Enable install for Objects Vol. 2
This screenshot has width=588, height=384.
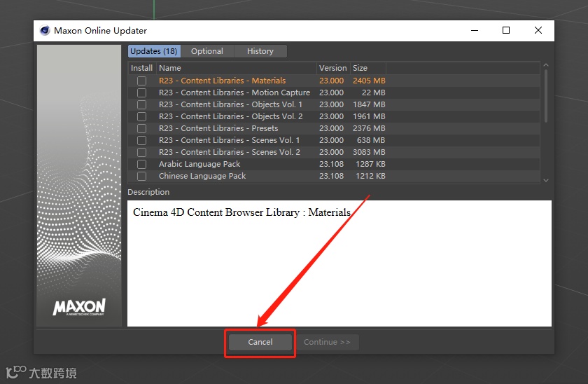coord(141,117)
